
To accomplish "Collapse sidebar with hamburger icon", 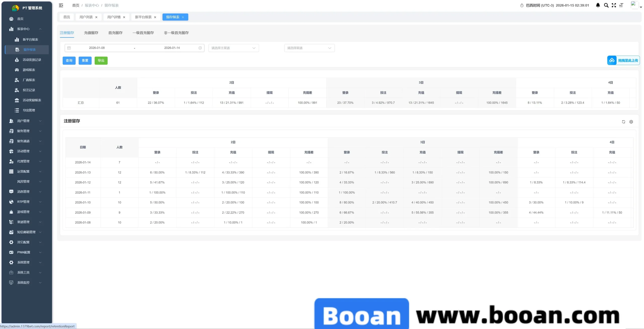I will (61, 5).
